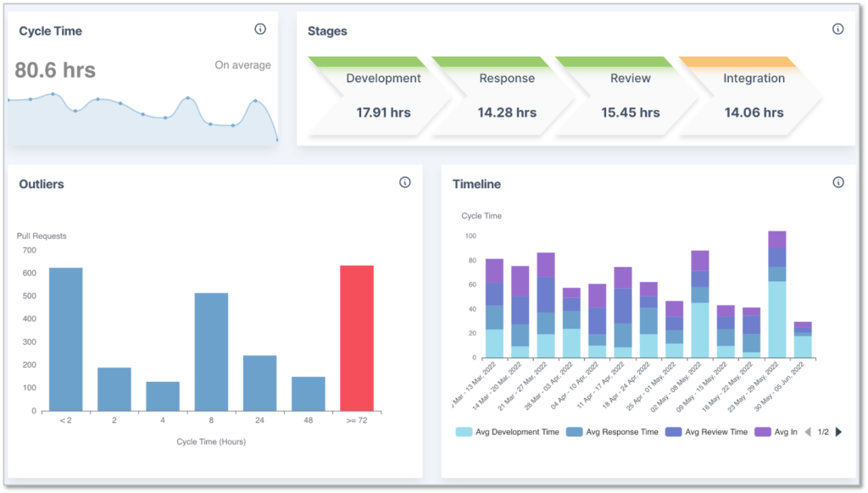Click the 17.91 hrs development value
Viewport: 868px width, 493px height.
point(383,113)
